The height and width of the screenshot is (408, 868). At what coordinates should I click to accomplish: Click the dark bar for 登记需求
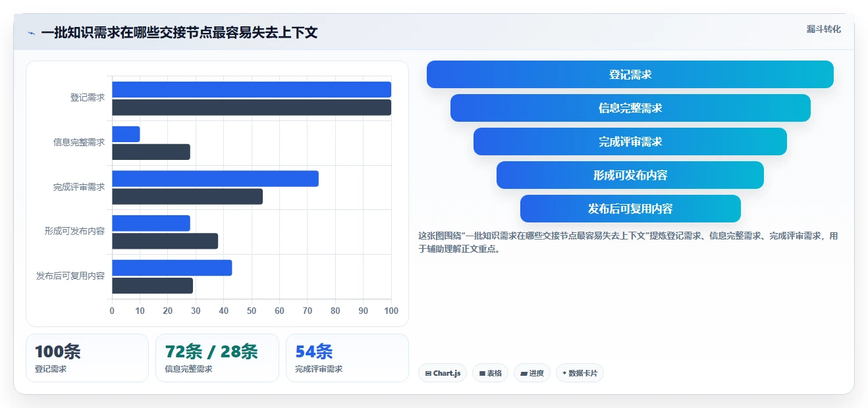[x=252, y=107]
